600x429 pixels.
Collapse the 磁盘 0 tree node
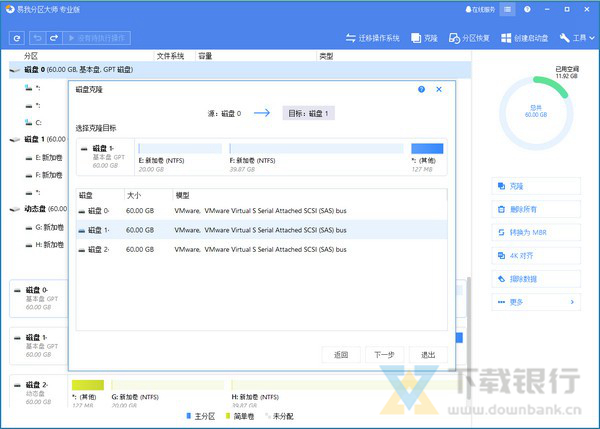[x=14, y=72]
